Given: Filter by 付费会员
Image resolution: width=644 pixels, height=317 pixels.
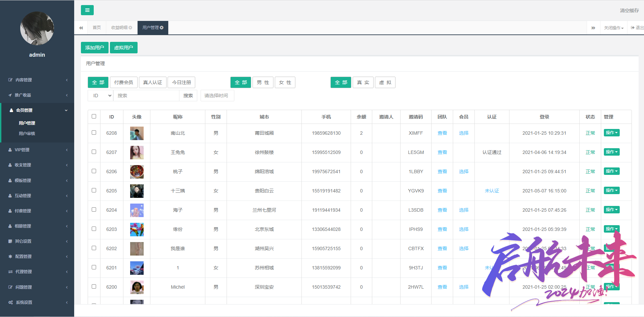Looking at the screenshot, I should [x=123, y=82].
